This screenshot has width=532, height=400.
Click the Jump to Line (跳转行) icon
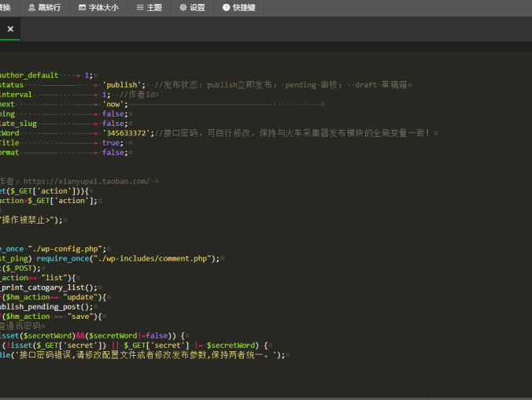[32, 8]
